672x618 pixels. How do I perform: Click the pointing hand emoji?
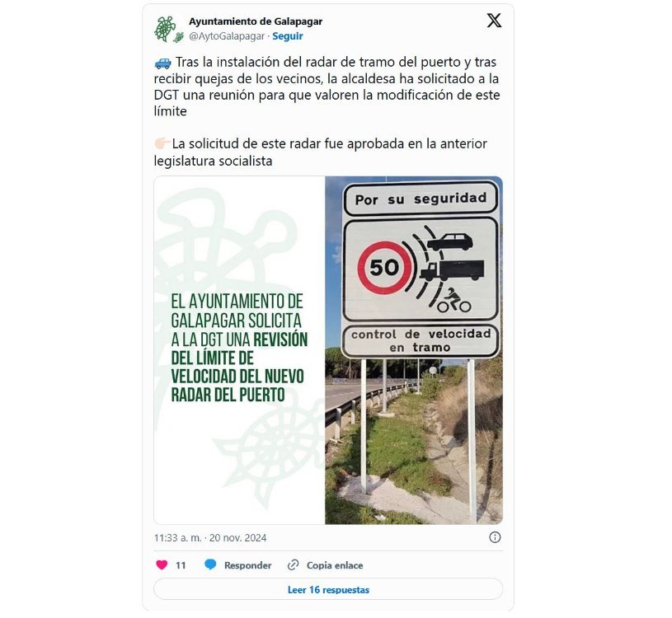coord(161,143)
